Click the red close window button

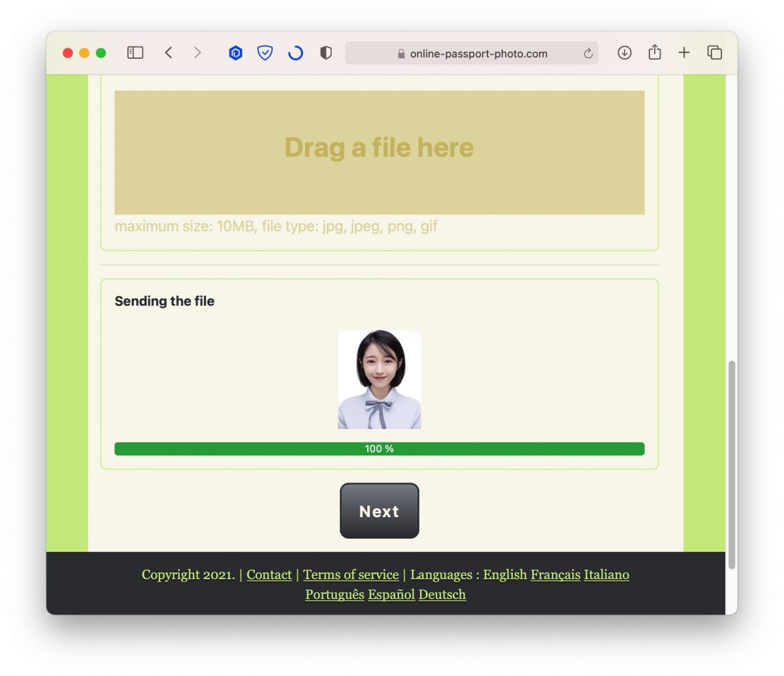click(x=67, y=53)
